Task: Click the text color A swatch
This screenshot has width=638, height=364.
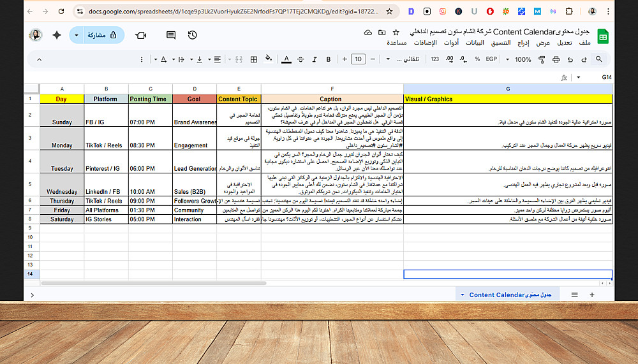Action: 286,59
